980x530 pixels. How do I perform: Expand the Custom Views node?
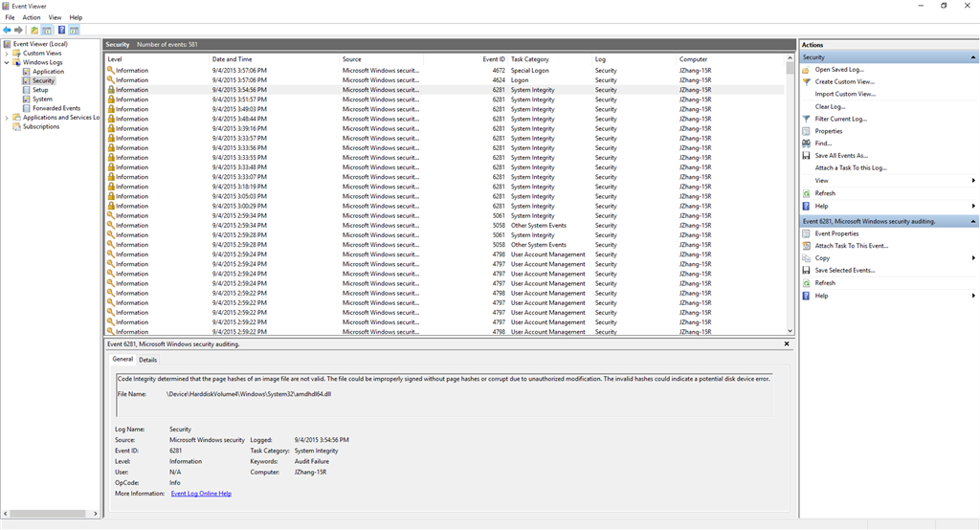coord(7,54)
